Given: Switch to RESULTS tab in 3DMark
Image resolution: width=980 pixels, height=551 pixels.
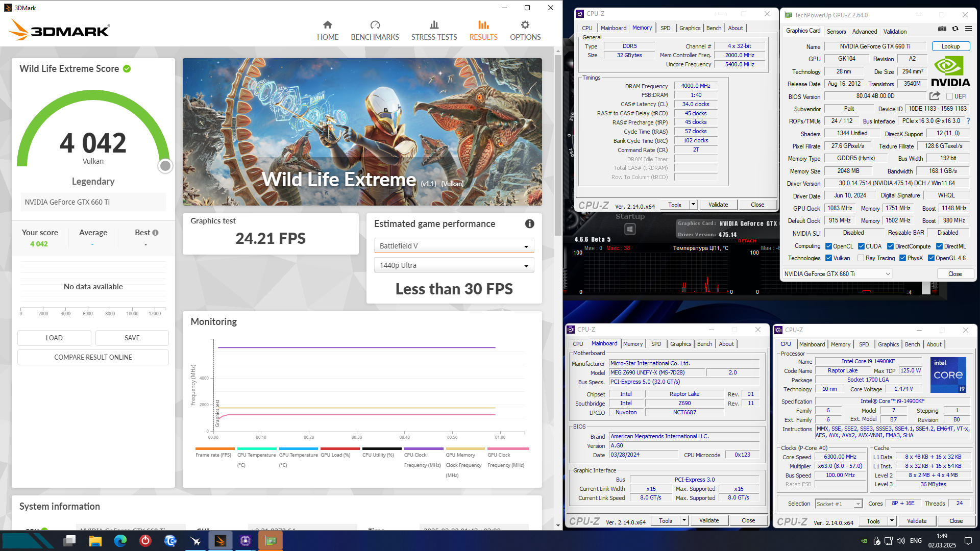Looking at the screenshot, I should (x=483, y=31).
